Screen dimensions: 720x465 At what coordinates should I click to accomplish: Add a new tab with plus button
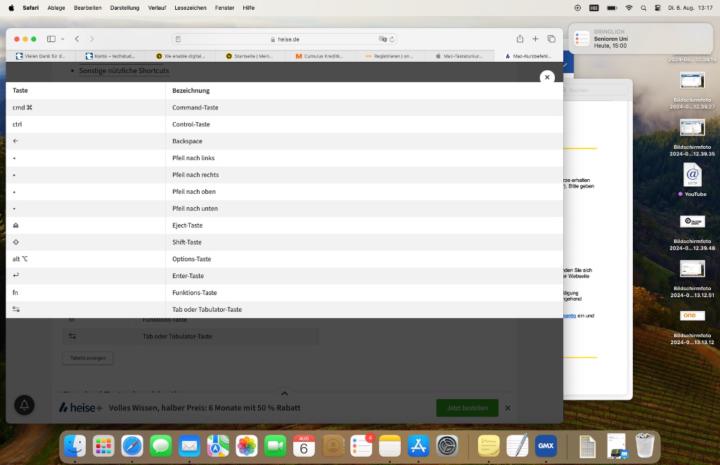click(x=535, y=39)
